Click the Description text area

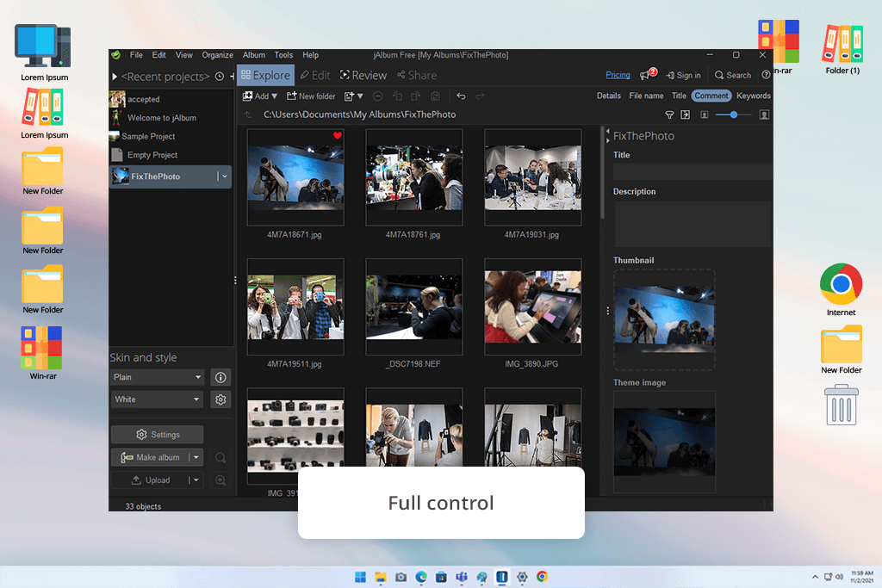click(x=693, y=224)
